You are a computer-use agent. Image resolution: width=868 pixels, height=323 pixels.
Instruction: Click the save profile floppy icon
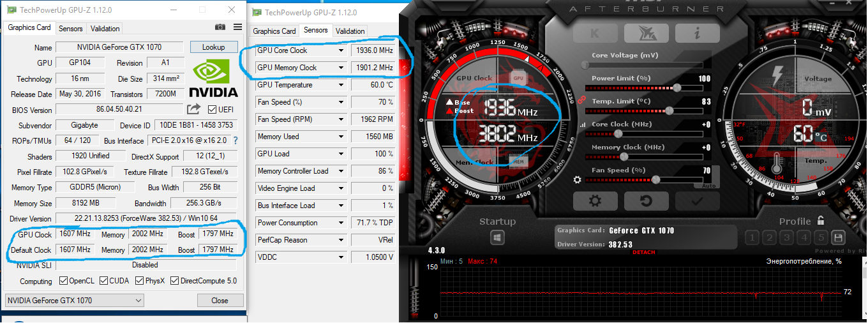tap(838, 238)
